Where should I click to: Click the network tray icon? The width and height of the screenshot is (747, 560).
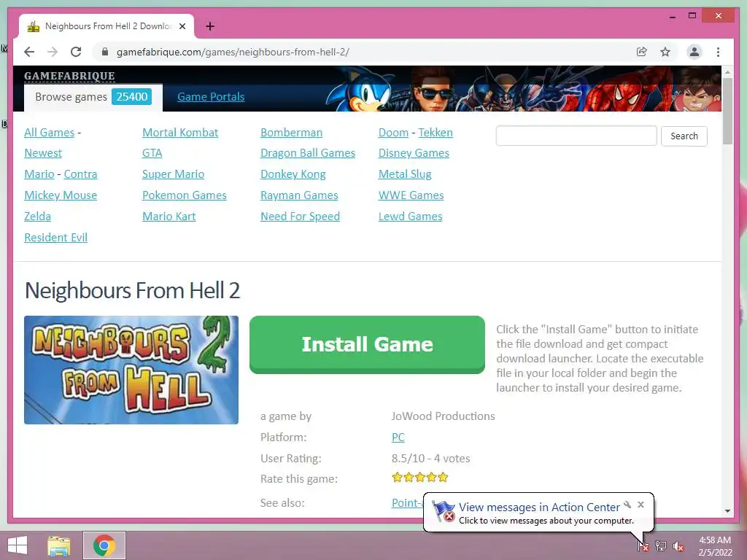(661, 546)
